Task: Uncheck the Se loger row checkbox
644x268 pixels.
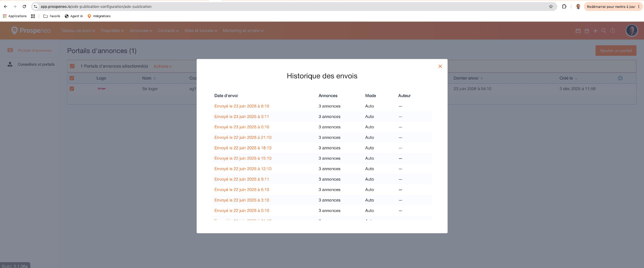Action: [x=72, y=88]
